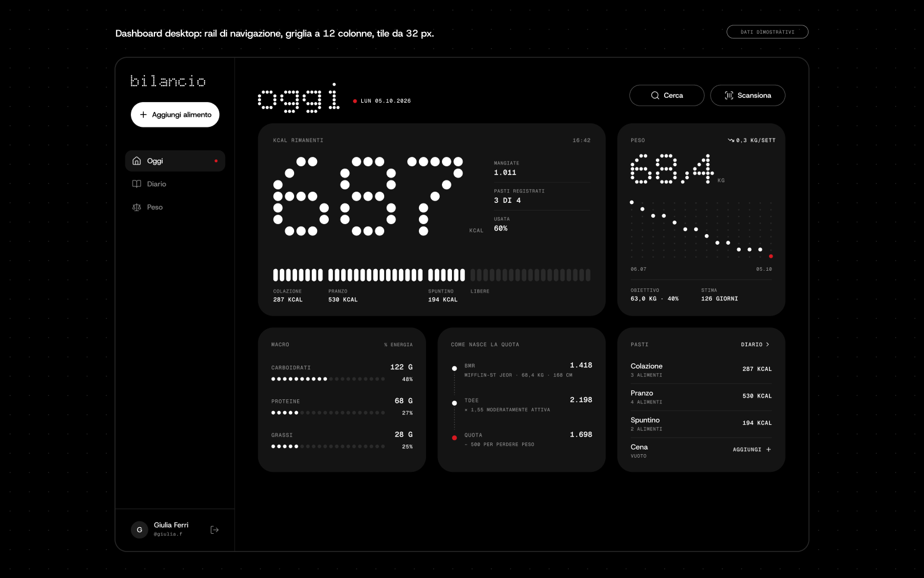Screen dimensions: 924x578
Task: Click the BMR value 1.418
Action: click(581, 366)
